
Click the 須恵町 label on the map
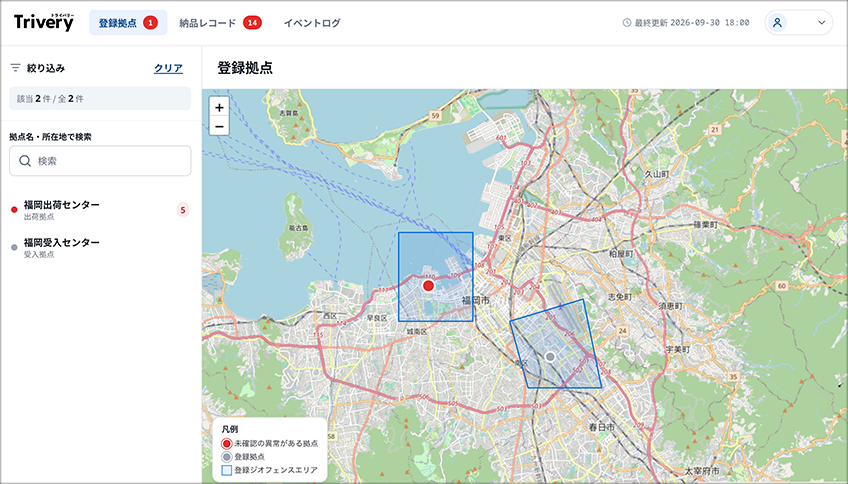[x=670, y=306]
